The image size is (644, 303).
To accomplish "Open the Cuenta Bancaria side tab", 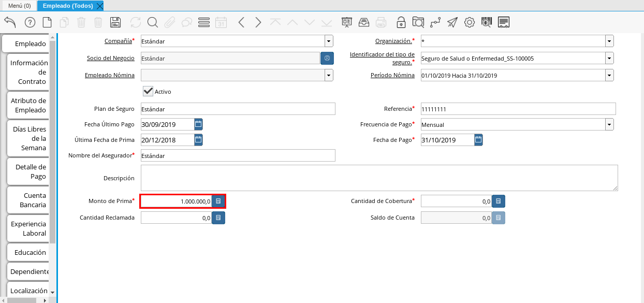I will 28,200.
